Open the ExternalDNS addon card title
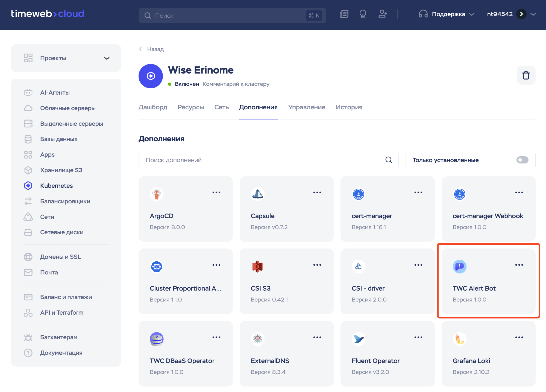 click(x=270, y=361)
